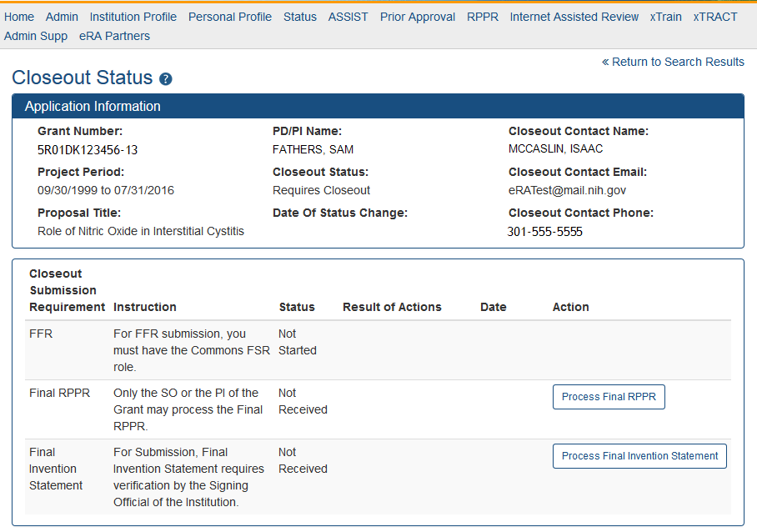Open the Home menu item
Viewport: 757px width, 532px height.
click(19, 17)
